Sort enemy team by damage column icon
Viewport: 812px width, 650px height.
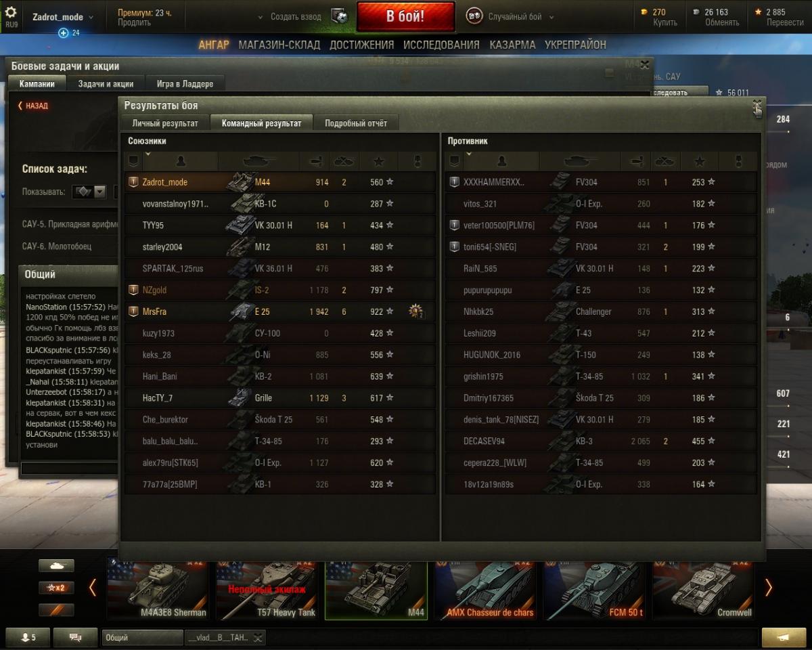(x=636, y=160)
